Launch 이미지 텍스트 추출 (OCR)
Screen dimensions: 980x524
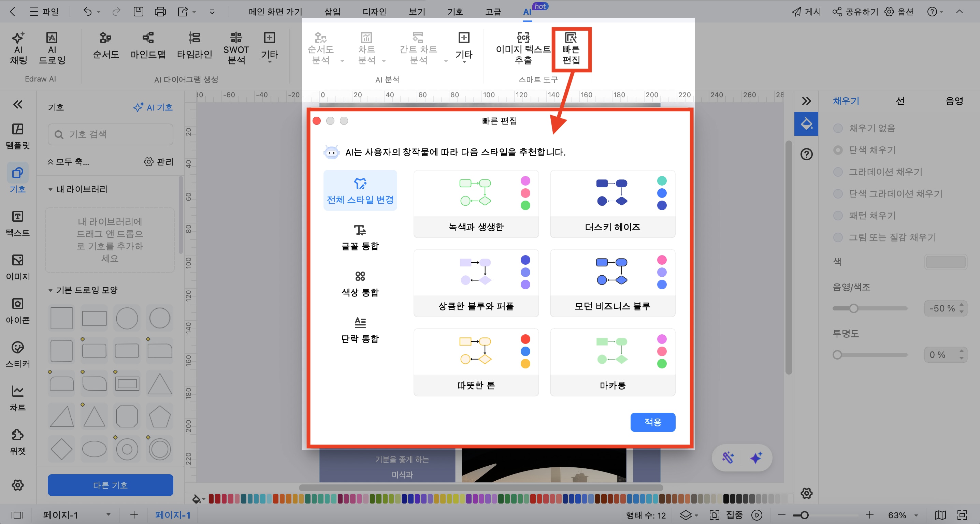tap(523, 47)
